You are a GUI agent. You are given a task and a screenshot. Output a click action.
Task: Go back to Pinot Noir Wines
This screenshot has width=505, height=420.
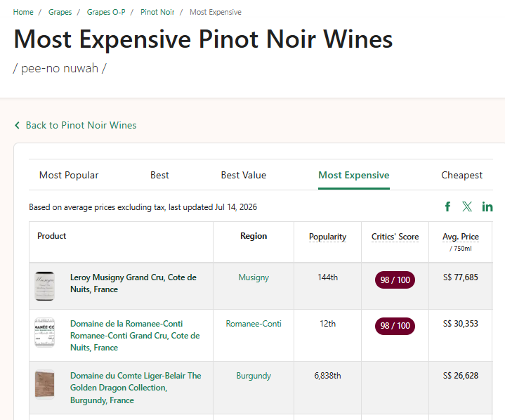81,125
